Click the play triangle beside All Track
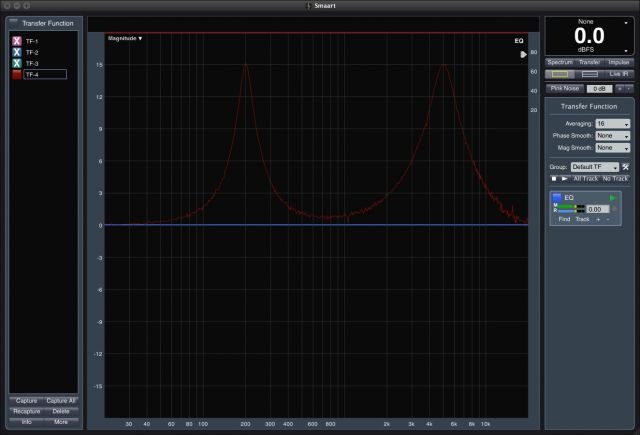Viewport: 640px width, 435px height. click(564, 178)
